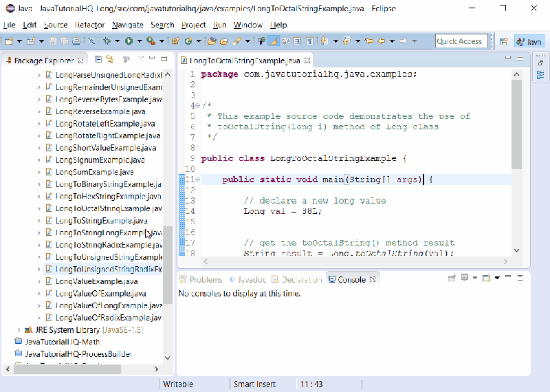Click Display Selected Console icon
The height and width of the screenshot is (392, 550).
465,278
